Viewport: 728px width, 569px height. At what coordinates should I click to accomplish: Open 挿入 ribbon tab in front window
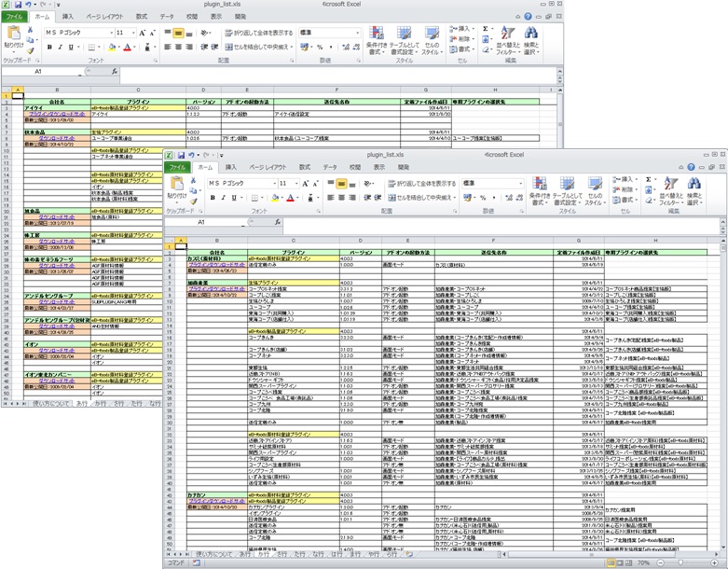point(230,167)
